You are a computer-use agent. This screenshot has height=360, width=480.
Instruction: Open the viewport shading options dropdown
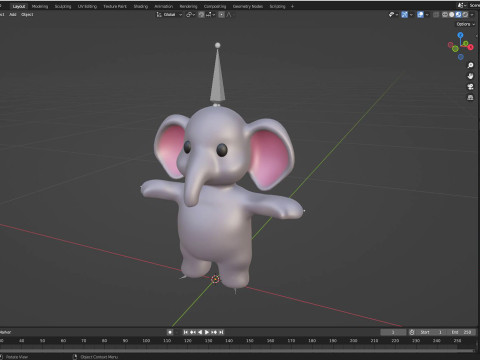pyautogui.click(x=472, y=15)
